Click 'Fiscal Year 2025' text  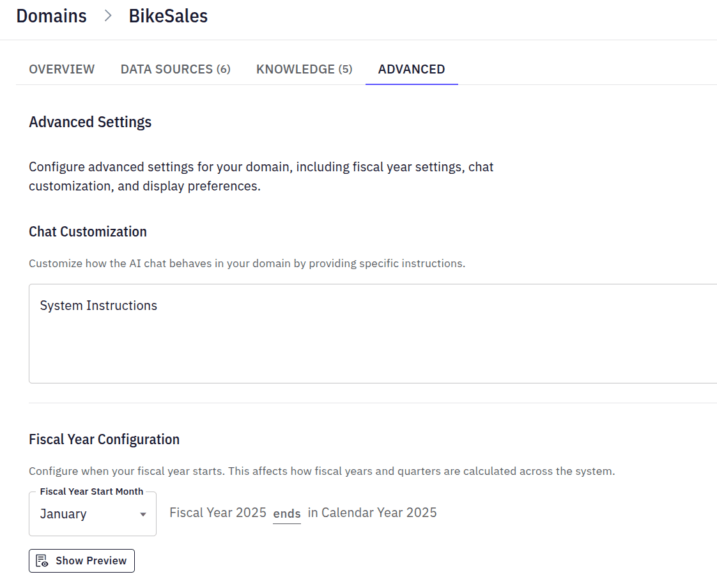click(218, 513)
